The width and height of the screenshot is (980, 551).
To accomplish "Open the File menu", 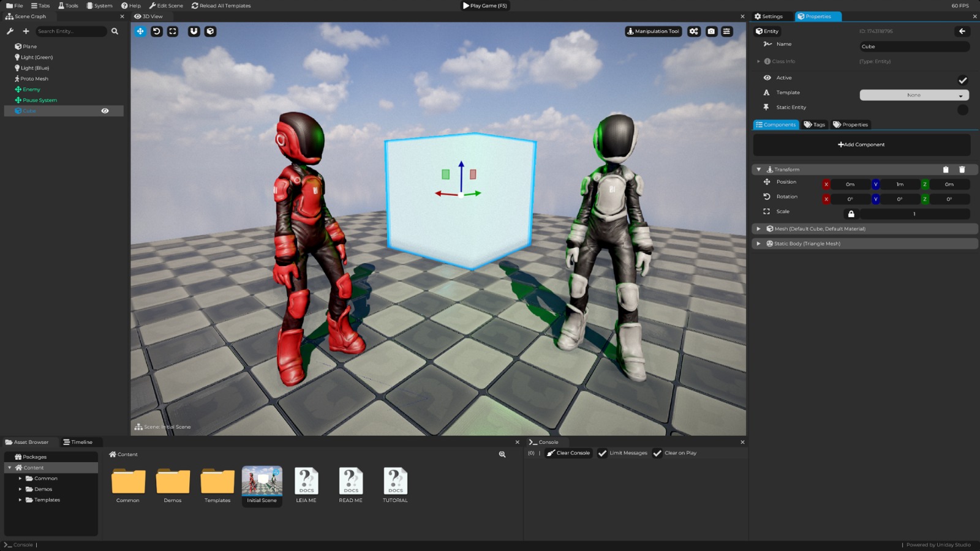I will (15, 6).
